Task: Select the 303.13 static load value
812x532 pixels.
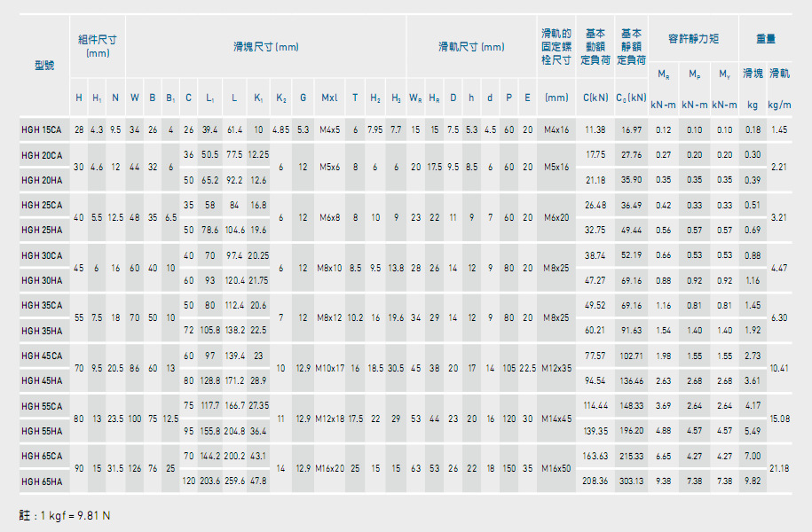Action: (x=632, y=481)
